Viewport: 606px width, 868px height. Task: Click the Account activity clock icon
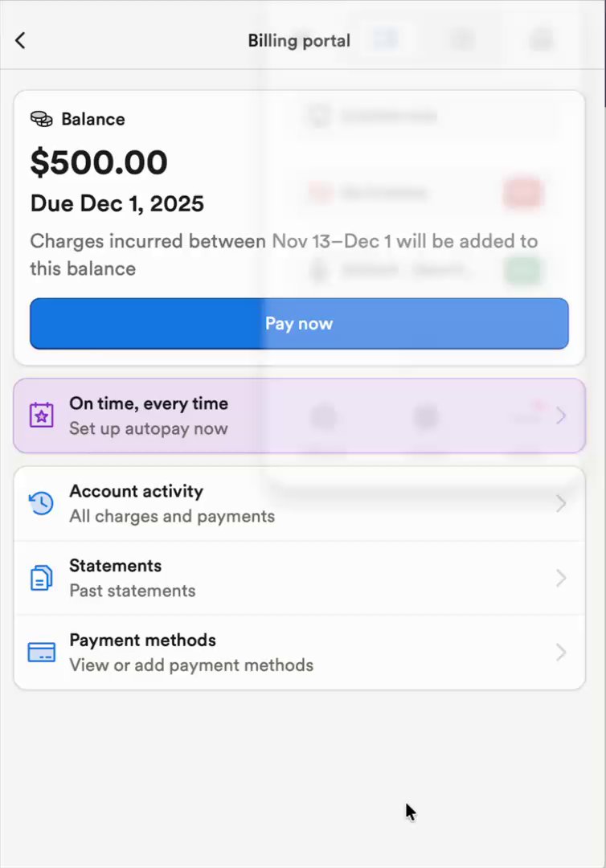41,504
